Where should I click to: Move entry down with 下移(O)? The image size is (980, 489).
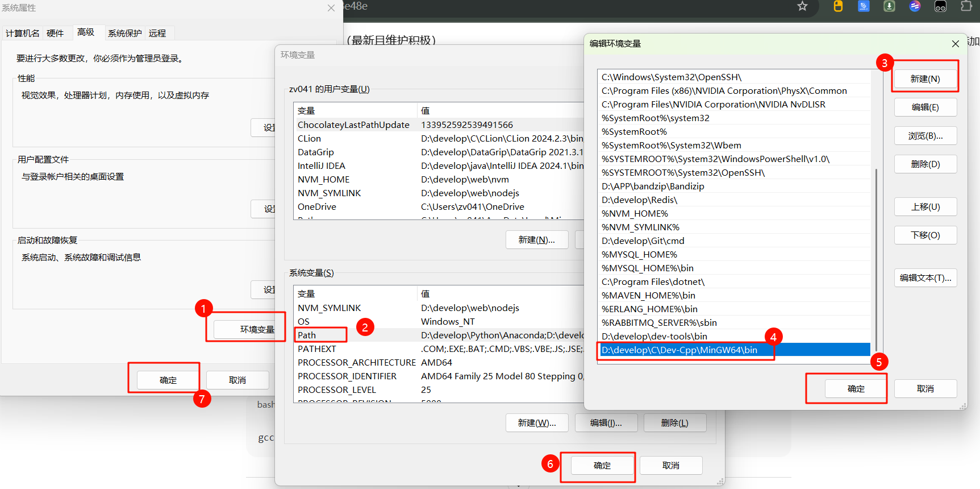(x=925, y=235)
